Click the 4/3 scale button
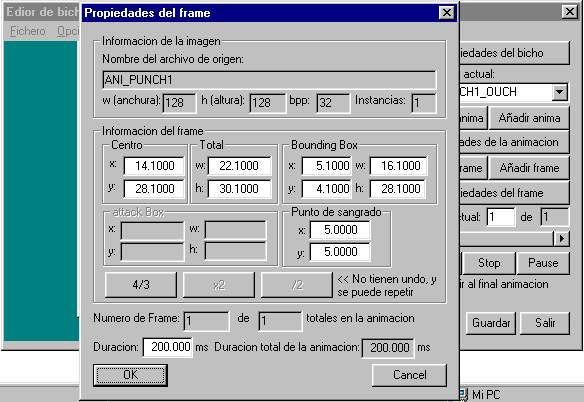 pos(141,285)
